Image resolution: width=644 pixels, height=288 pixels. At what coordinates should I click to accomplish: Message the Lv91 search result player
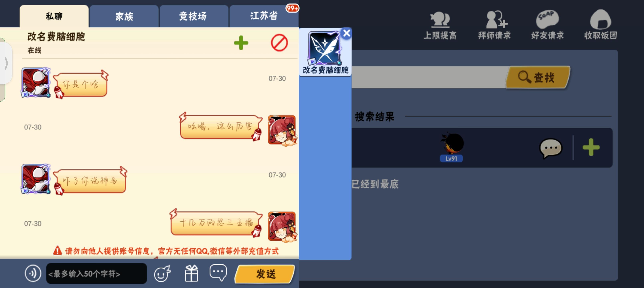click(x=551, y=148)
